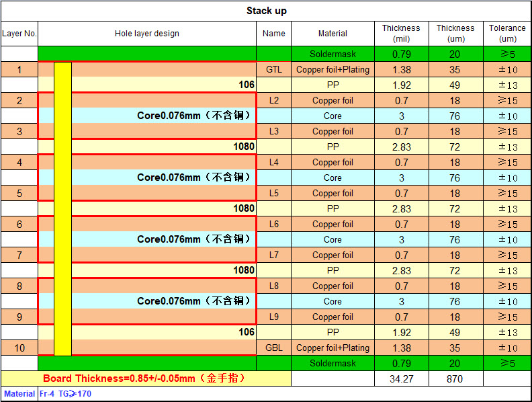Select layer number 10 cell
Image resolution: width=532 pixels, height=402 pixels.
(x=19, y=348)
